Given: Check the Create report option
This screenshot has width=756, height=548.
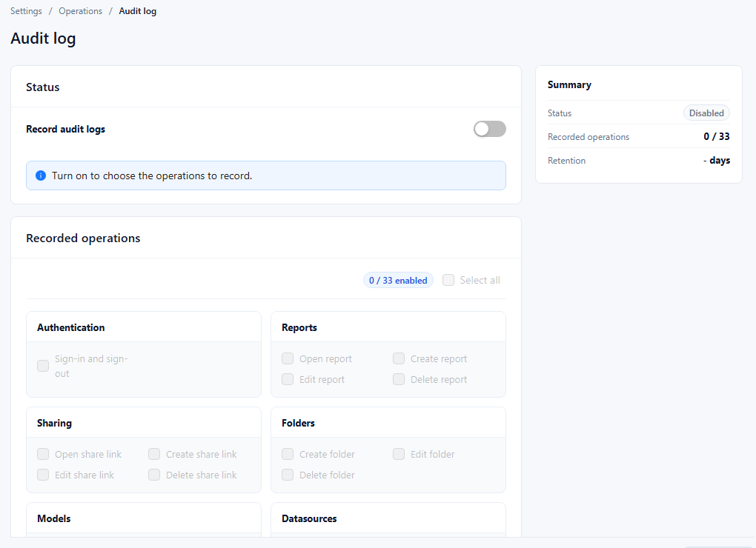Looking at the screenshot, I should point(399,358).
